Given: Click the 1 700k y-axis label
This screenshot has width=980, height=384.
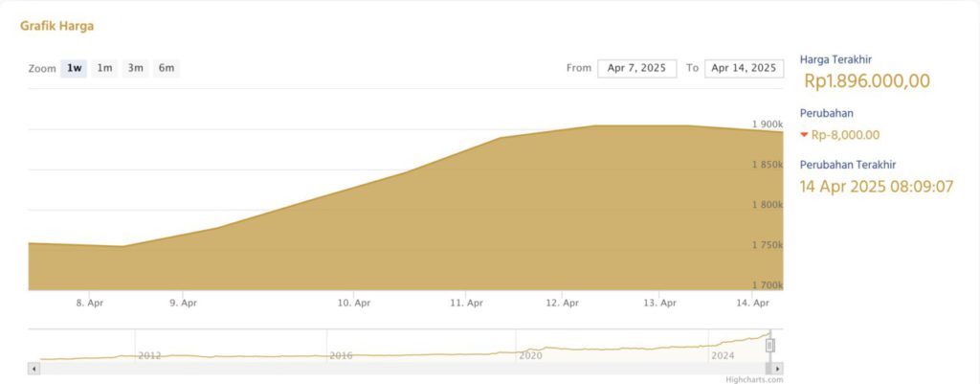Looking at the screenshot, I should pyautogui.click(x=768, y=285).
